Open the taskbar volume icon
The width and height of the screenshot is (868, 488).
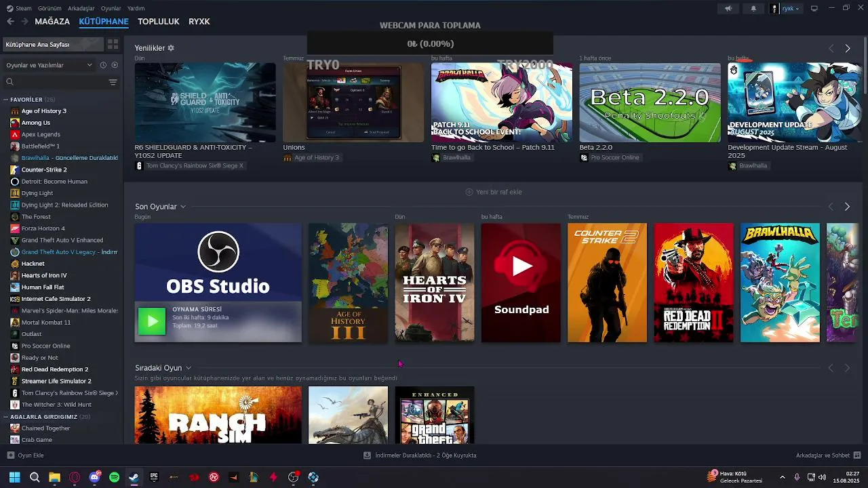[x=822, y=477]
